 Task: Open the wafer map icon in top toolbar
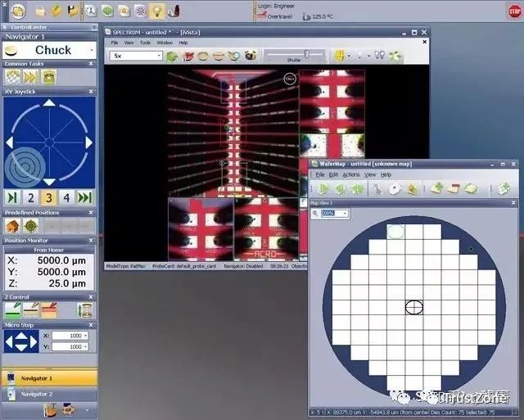pos(141,11)
